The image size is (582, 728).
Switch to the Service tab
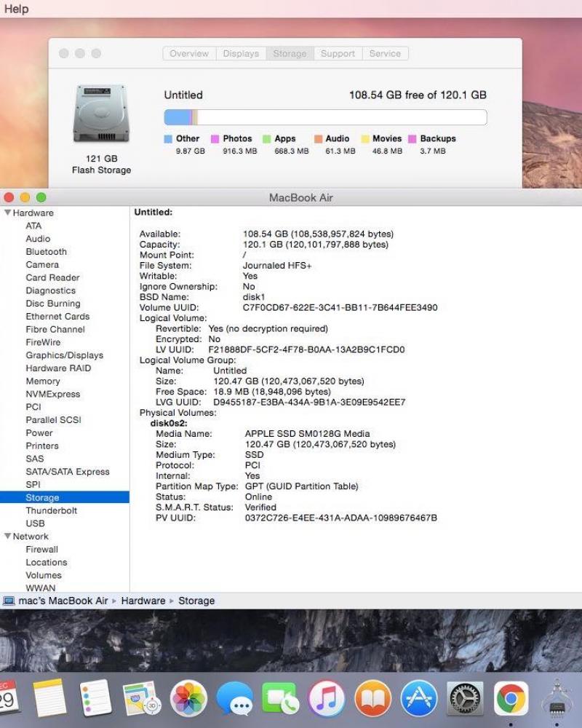(386, 53)
